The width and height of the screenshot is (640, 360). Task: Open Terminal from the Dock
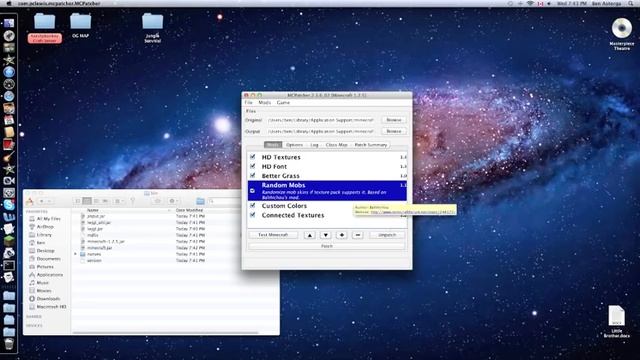pos(9,265)
